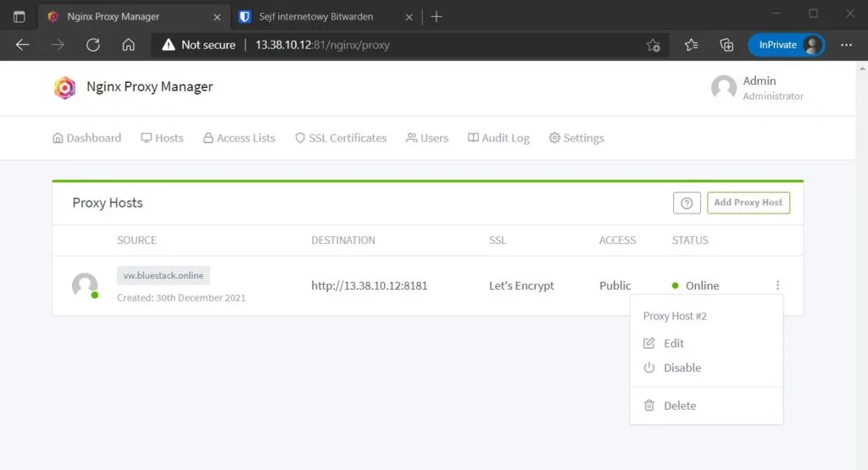This screenshot has height=470, width=868.
Task: Click browser Back arrow
Action: coord(22,45)
